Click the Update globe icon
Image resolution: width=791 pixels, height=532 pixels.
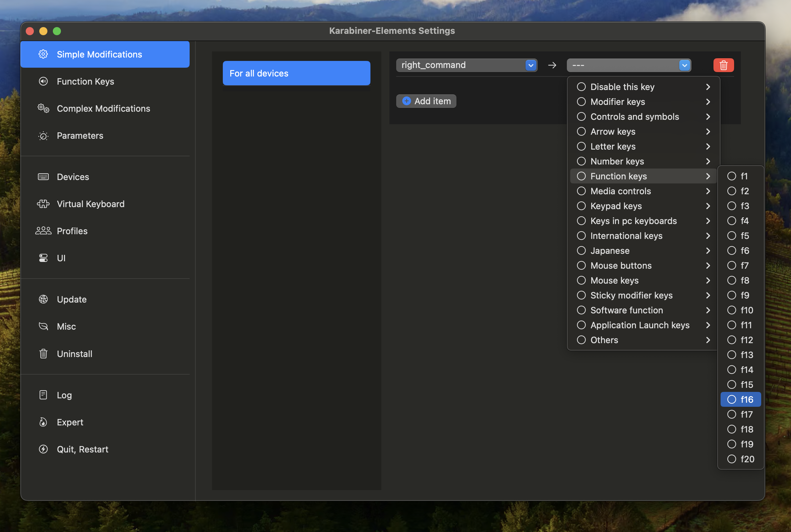(43, 299)
